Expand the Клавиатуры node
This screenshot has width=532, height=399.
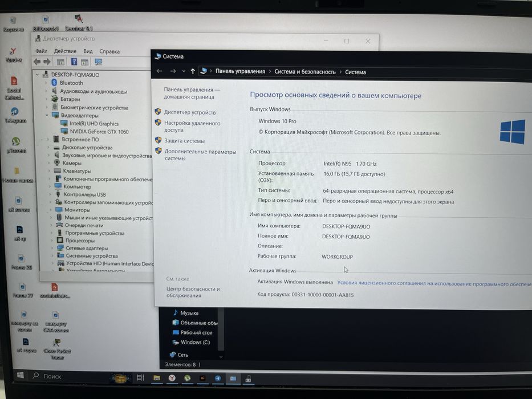pyautogui.click(x=49, y=171)
